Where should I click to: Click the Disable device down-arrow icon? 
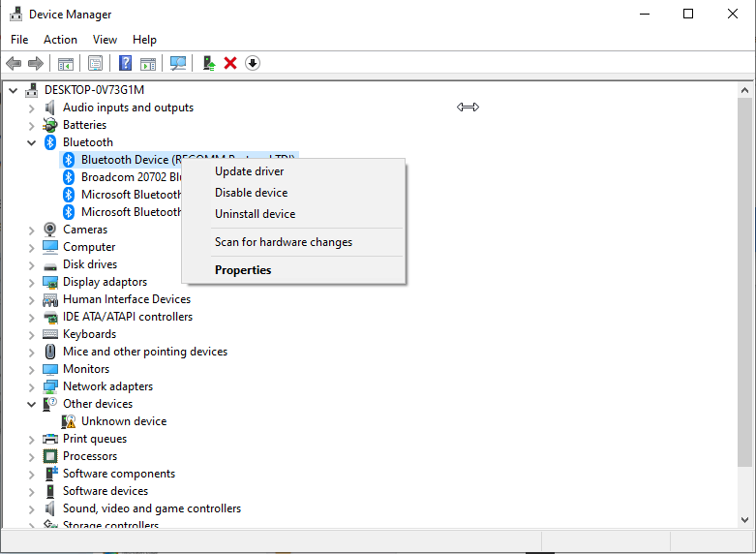[253, 63]
